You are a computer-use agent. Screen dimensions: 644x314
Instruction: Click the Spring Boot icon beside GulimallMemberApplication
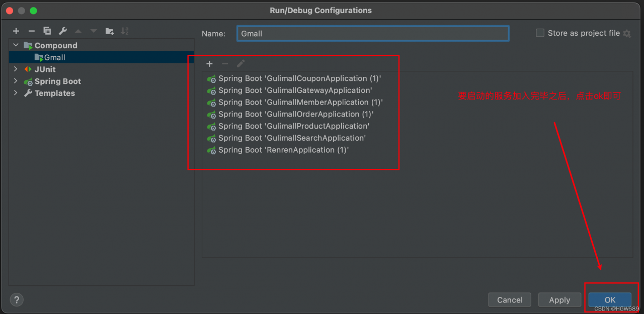[211, 102]
